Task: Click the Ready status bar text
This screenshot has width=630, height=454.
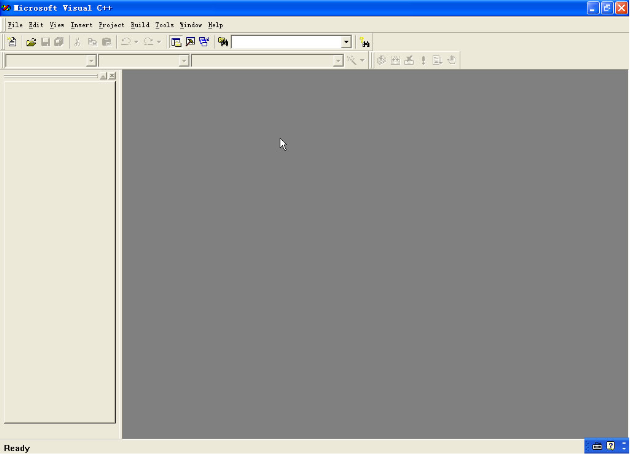Action: point(17,448)
